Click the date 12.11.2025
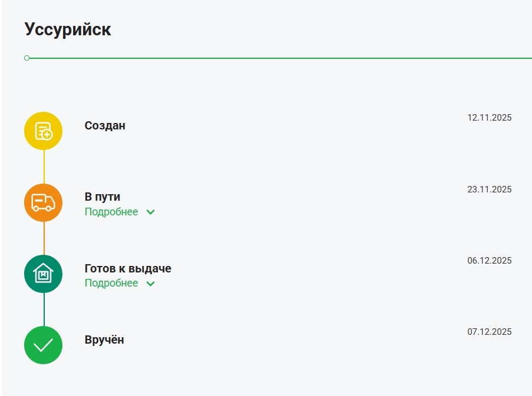This screenshot has width=532, height=396. click(489, 118)
